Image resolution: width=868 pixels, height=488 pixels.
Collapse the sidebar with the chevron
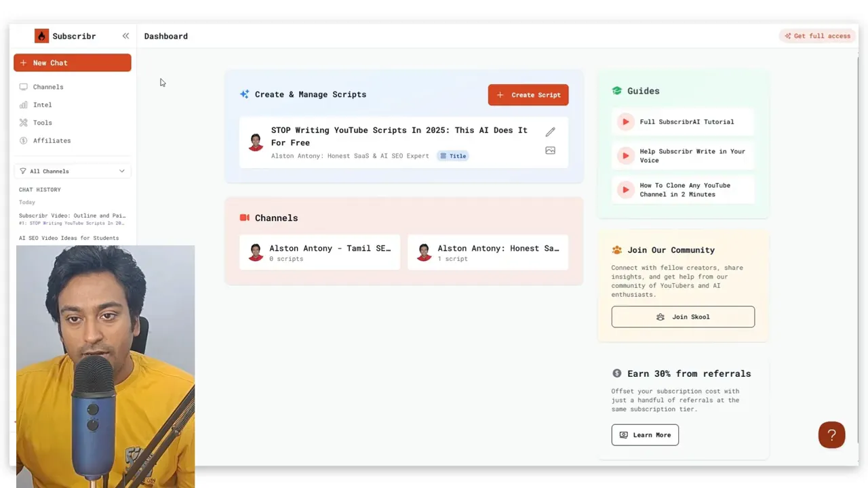[125, 36]
